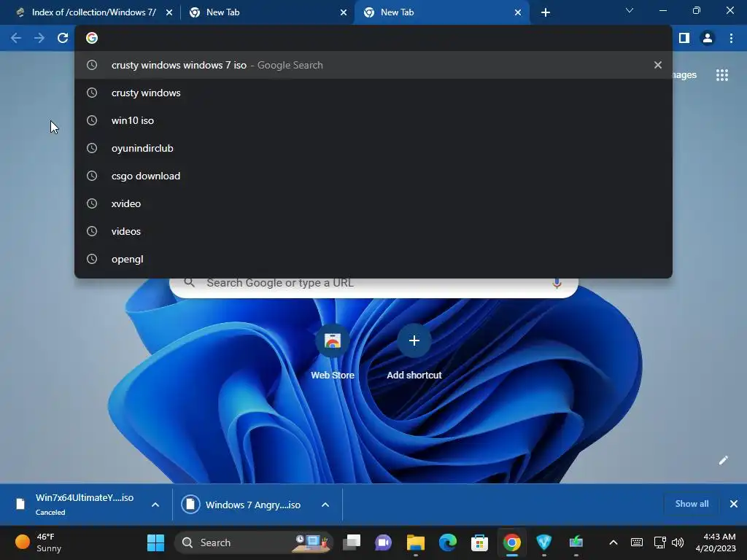747x560 pixels.
Task: Pick the 'oyunindirclub' suggestion
Action: (x=373, y=148)
